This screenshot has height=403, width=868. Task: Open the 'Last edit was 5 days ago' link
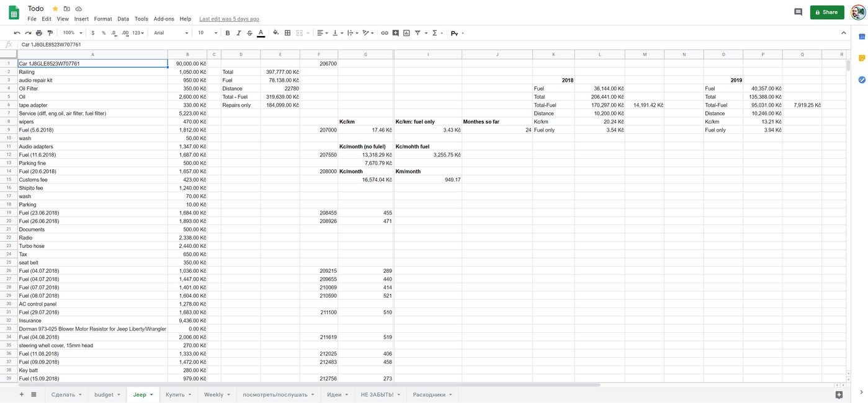click(229, 19)
